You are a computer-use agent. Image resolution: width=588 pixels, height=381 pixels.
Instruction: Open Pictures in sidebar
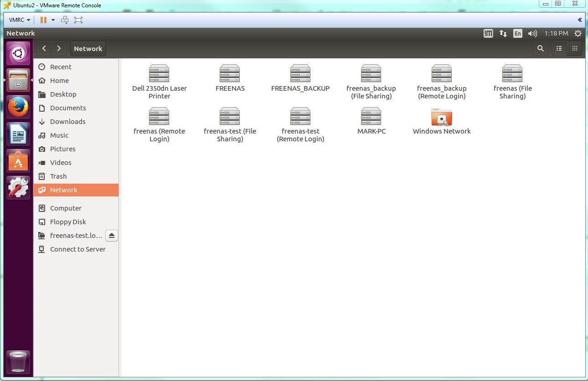click(76, 149)
